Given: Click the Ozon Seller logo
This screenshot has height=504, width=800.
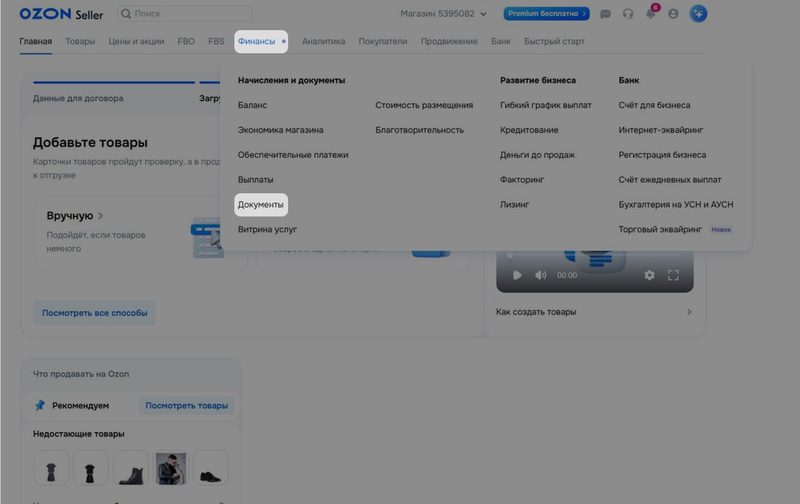Looking at the screenshot, I should click(x=61, y=14).
